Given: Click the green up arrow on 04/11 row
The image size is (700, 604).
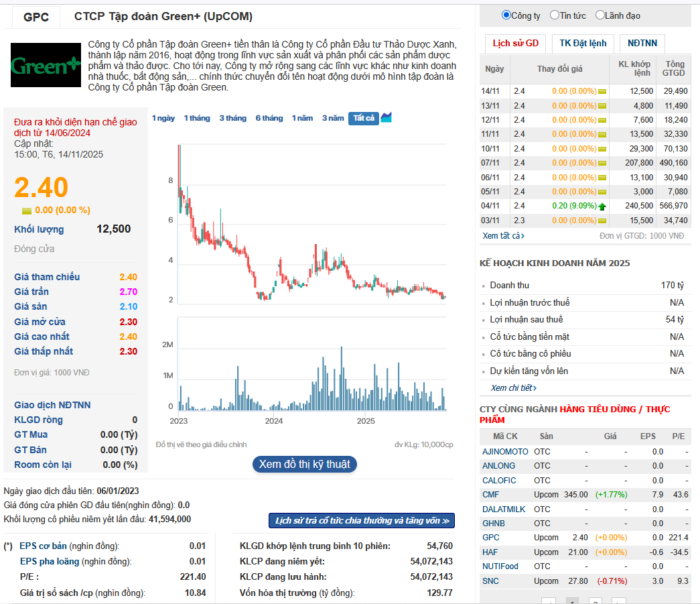Looking at the screenshot, I should coord(602,206).
